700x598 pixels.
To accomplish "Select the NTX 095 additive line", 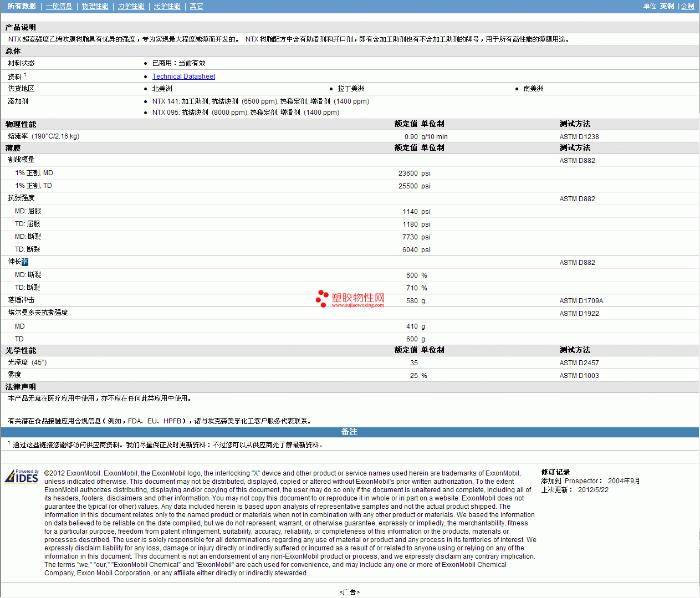I will (246, 113).
